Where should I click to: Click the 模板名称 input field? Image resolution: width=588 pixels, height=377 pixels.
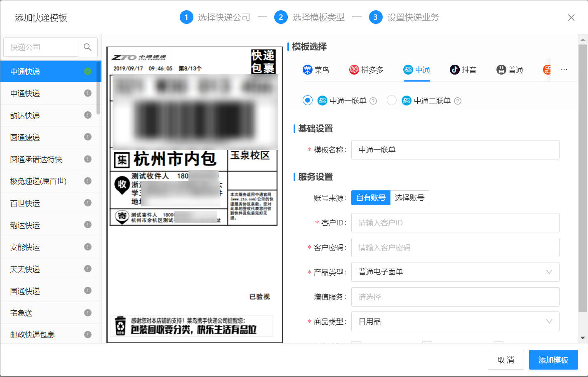[455, 150]
